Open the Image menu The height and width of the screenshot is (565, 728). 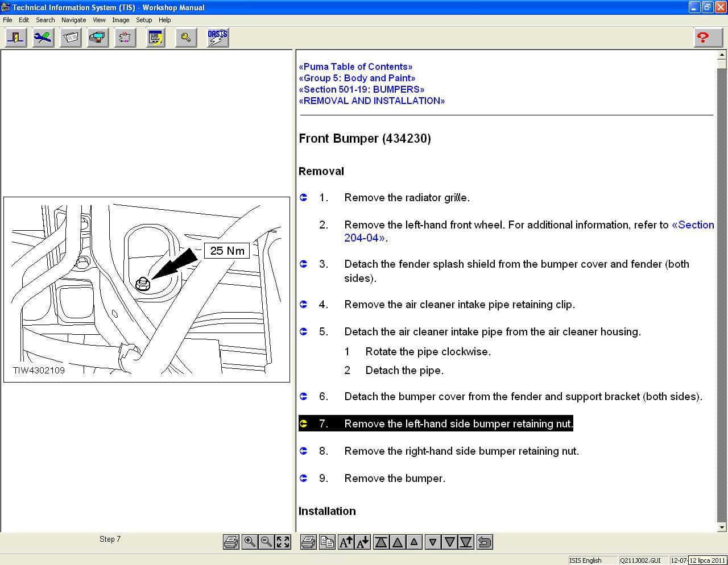[121, 20]
